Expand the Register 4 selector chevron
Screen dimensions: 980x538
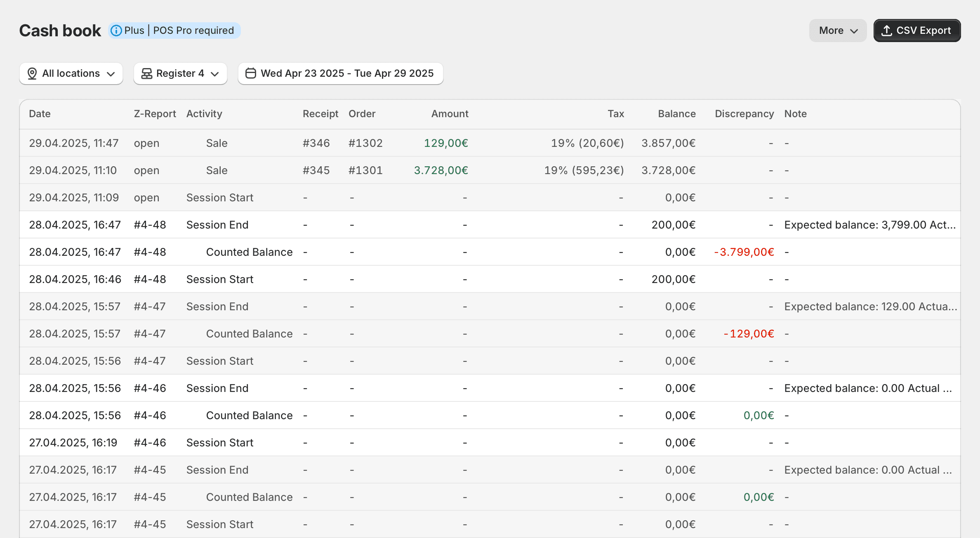coord(214,74)
